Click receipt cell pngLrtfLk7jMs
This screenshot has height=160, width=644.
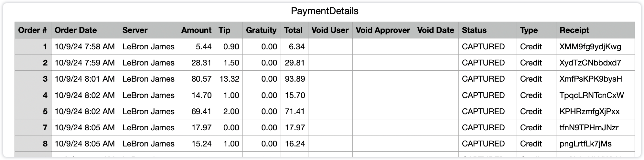pos(585,144)
